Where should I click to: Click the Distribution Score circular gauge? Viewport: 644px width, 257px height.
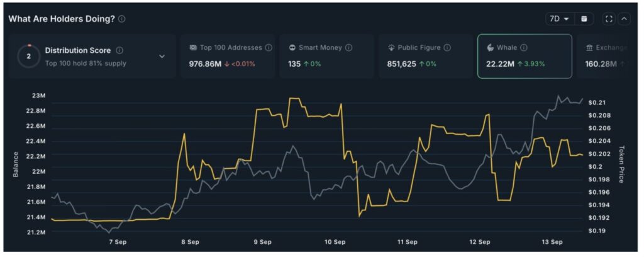28,56
